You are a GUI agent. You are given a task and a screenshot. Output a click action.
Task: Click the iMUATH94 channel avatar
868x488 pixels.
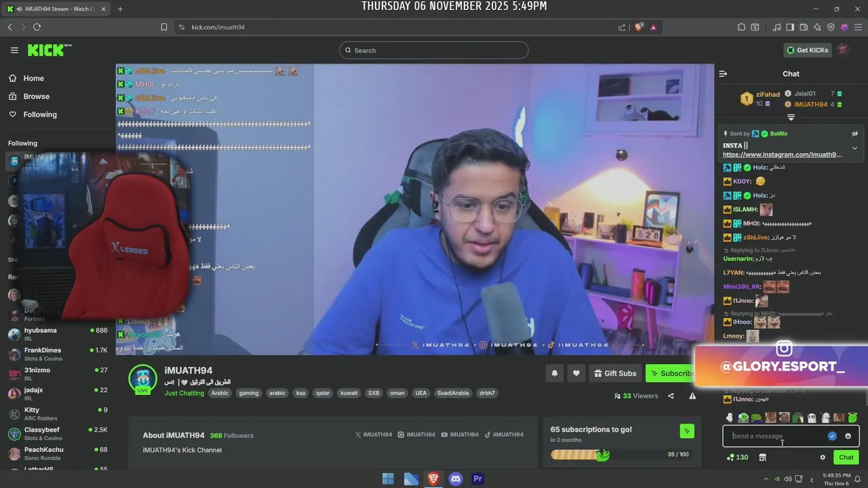pyautogui.click(x=143, y=379)
